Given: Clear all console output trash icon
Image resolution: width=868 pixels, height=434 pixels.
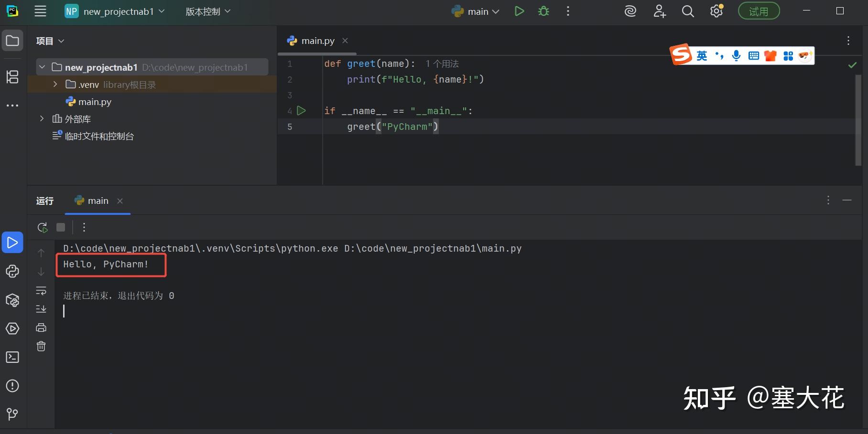Looking at the screenshot, I should tap(41, 346).
